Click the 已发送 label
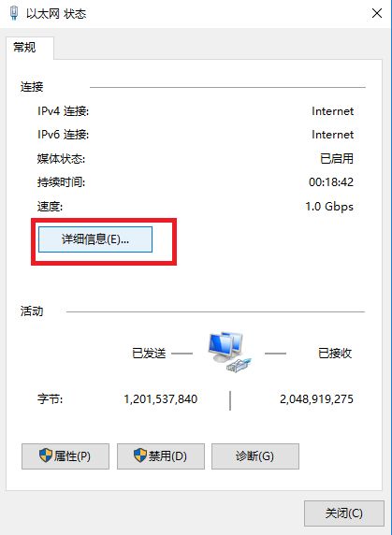This screenshot has height=535, width=392. (x=149, y=354)
